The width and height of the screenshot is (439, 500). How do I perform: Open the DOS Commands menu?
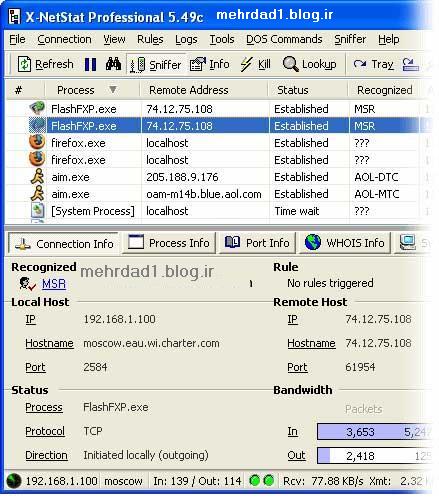point(284,39)
